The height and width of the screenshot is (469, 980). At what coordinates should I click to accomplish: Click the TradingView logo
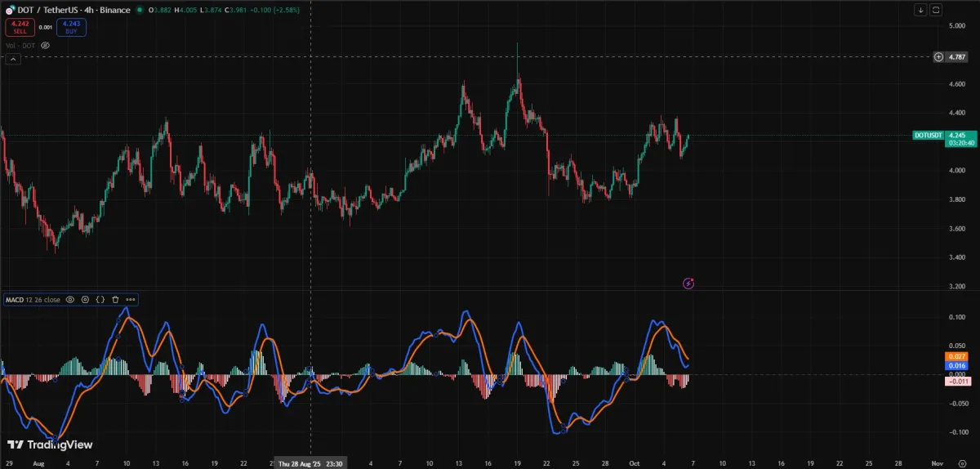coord(50,445)
